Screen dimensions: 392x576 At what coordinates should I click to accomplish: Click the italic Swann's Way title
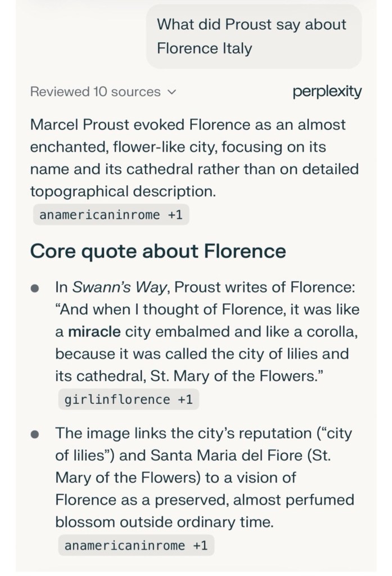119,287
